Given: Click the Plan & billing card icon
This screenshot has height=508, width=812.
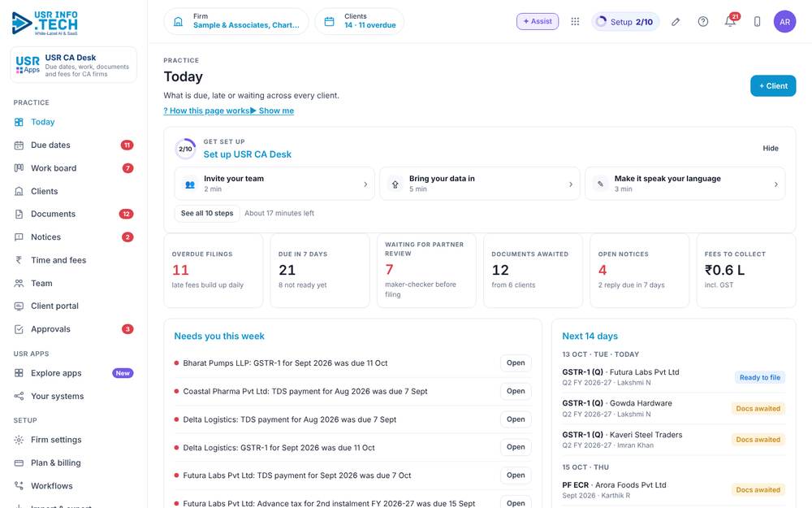Looking at the screenshot, I should [19, 463].
